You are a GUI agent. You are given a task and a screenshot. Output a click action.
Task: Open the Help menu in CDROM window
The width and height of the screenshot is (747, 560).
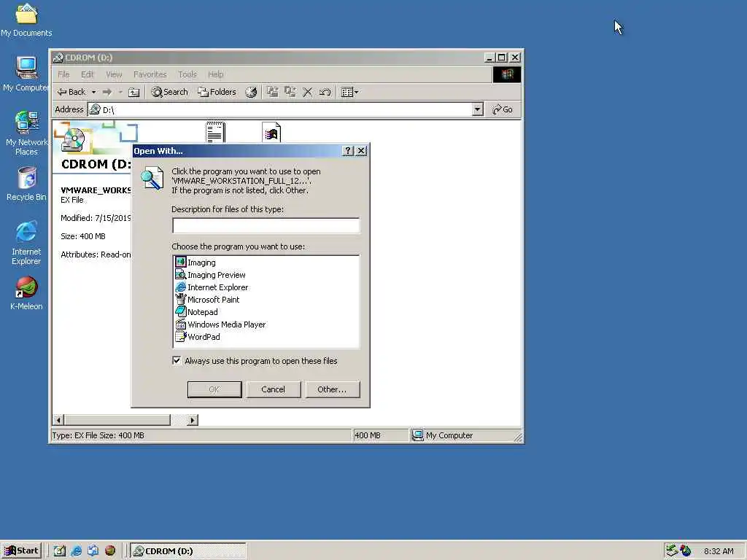(x=215, y=74)
